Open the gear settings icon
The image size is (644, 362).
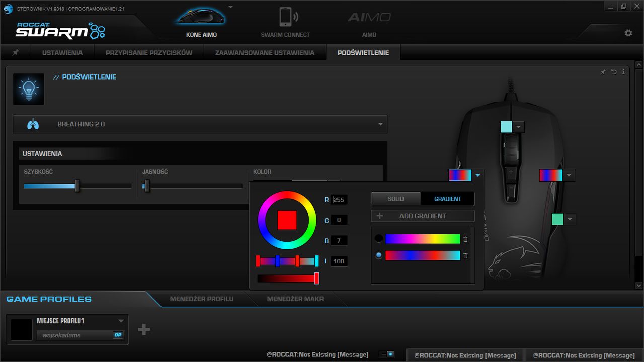click(x=628, y=33)
